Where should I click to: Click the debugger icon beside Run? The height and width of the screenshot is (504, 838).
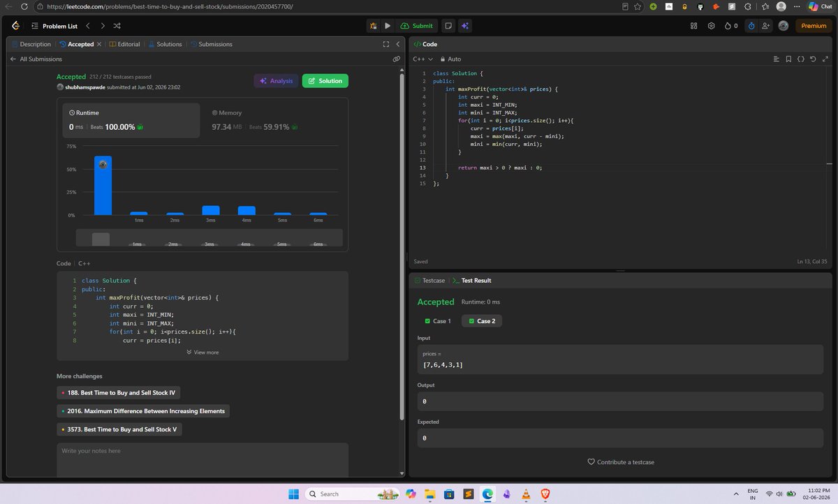[x=374, y=26]
